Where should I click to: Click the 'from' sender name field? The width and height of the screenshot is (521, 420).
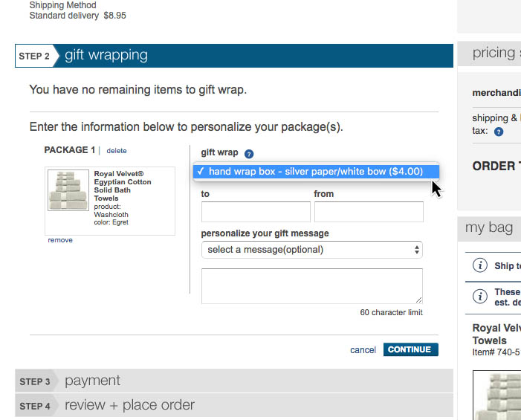369,212
